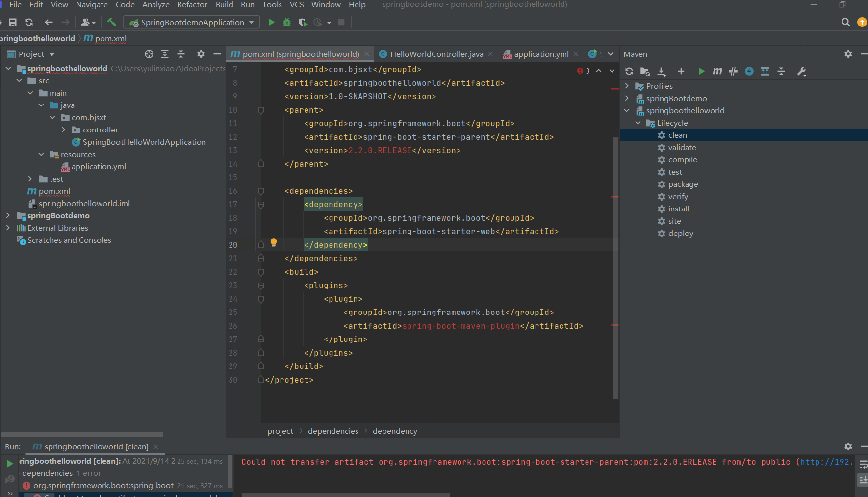Click the Save All toolbar icon
This screenshot has height=497, width=868.
click(13, 22)
